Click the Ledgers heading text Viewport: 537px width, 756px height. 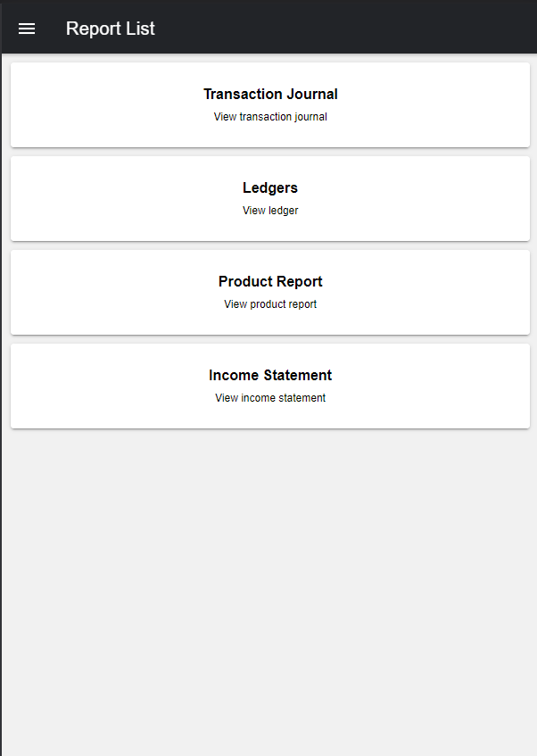pyautogui.click(x=270, y=187)
